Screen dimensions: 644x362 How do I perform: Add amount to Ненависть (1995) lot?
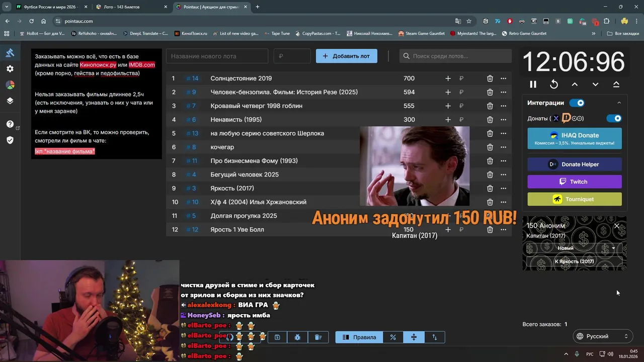click(448, 120)
